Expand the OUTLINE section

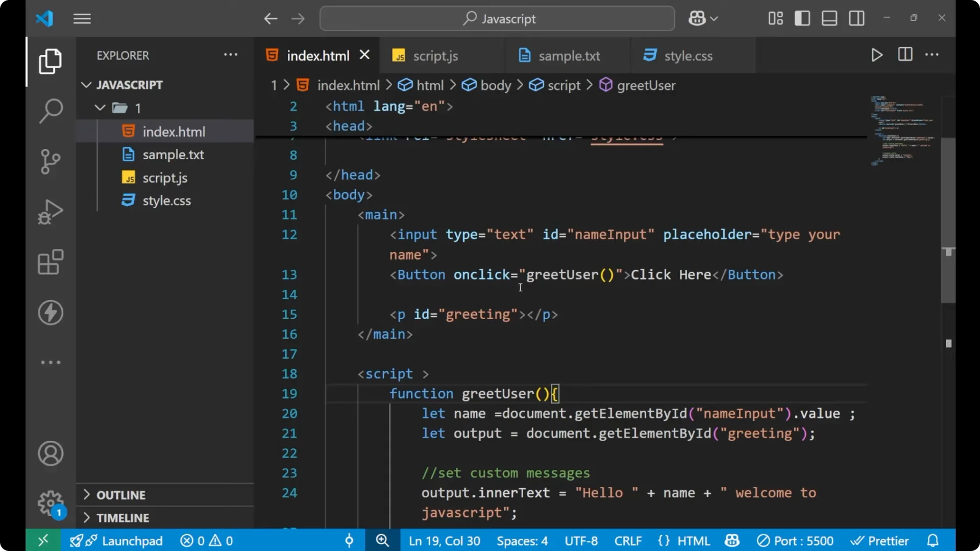pos(121,494)
